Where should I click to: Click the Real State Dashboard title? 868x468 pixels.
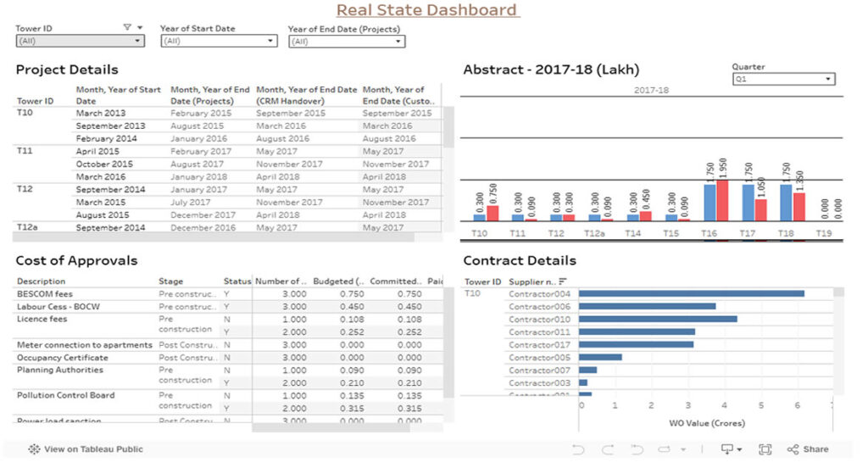point(426,10)
